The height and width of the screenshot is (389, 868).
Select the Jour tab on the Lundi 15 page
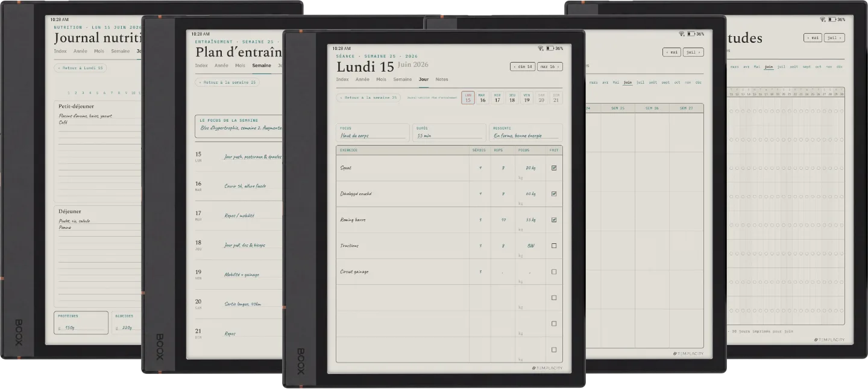point(424,79)
